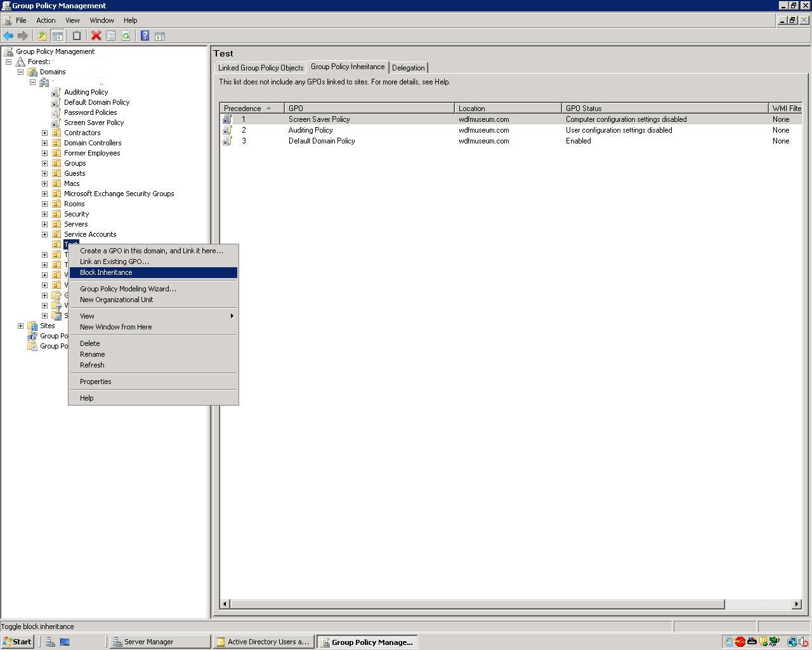Viewport: 812px width, 650px height.
Task: Expand the Sites node in tree
Action: pyautogui.click(x=20, y=326)
